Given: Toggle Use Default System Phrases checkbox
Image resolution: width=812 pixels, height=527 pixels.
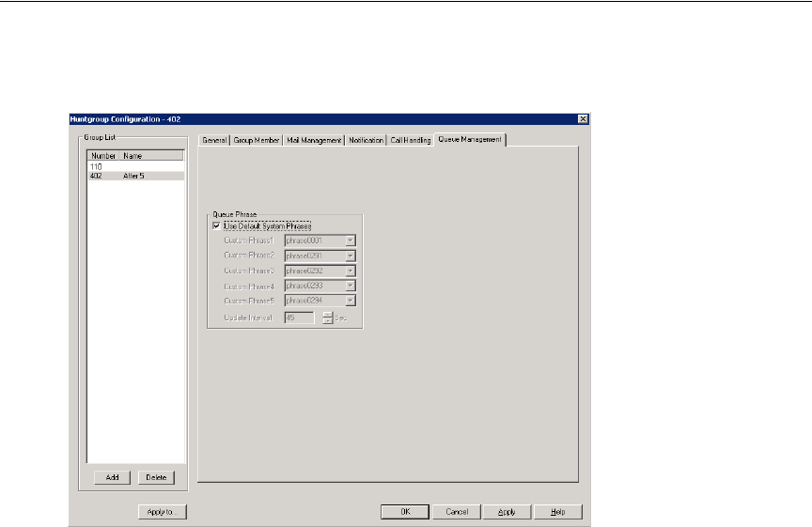Looking at the screenshot, I should (218, 225).
